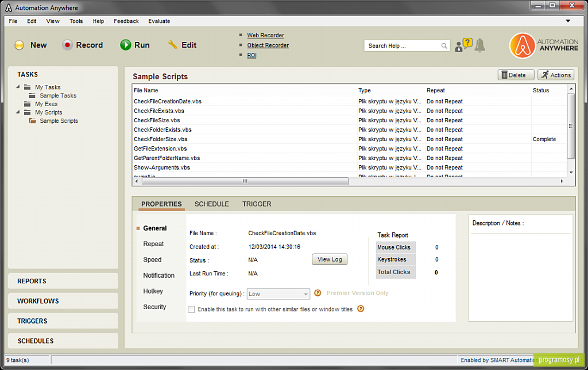Click the help icon next to Priority dropdown

(x=318, y=293)
